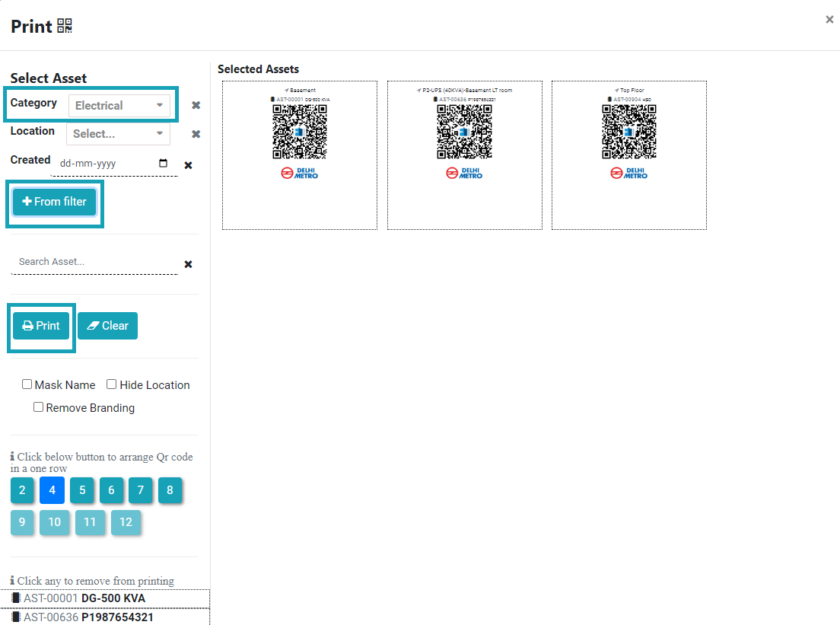The height and width of the screenshot is (625, 840).
Task: Set 8 QR codes per row
Action: point(170,490)
